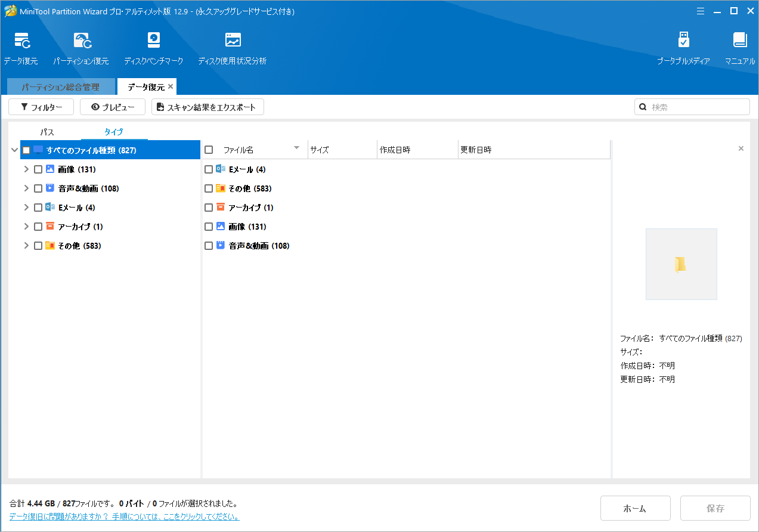The height and width of the screenshot is (532, 759).
Task: Click the すべてのファイル種類 monitor icon
Action: coord(38,150)
